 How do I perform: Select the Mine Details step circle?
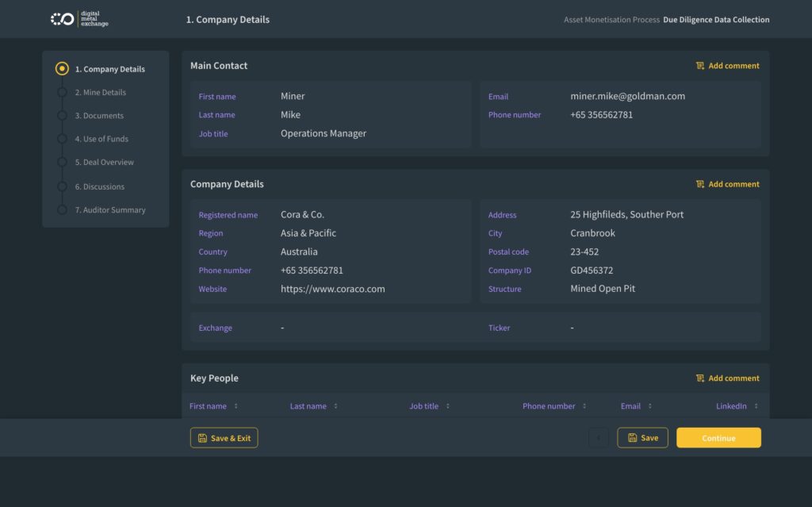(62, 93)
